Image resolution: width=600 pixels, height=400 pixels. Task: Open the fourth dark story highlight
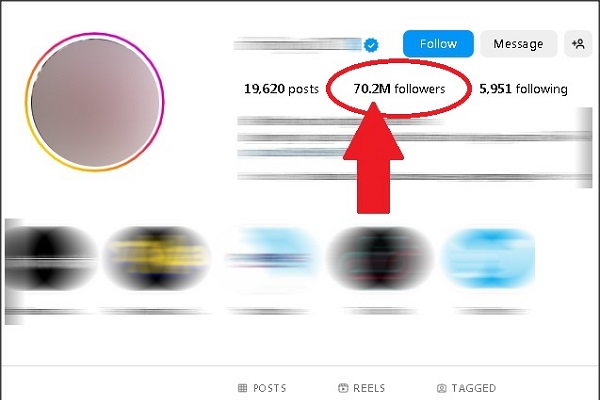click(x=380, y=258)
